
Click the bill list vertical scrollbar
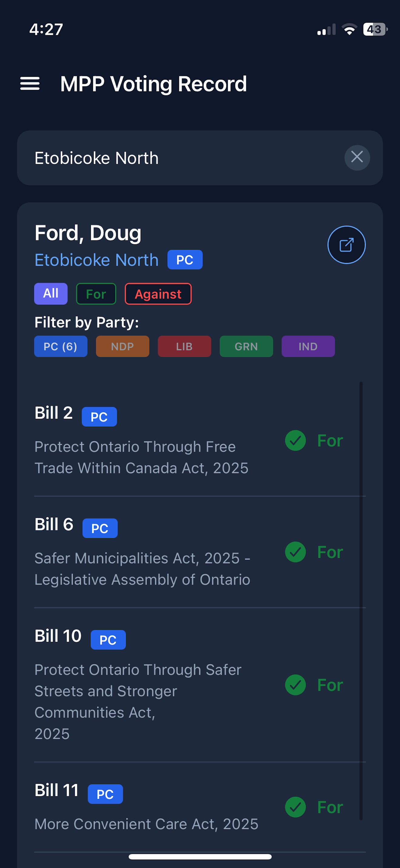pyautogui.click(x=361, y=600)
